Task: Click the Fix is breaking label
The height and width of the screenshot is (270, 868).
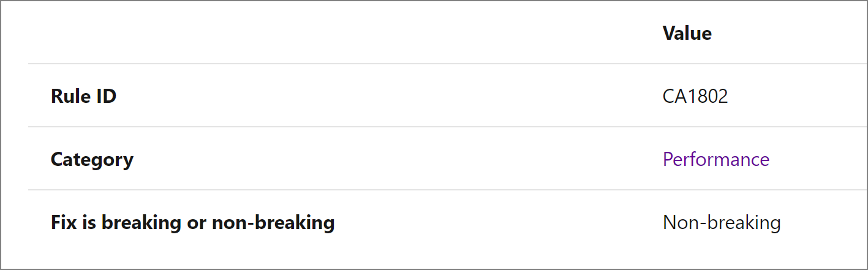Action: coord(192,222)
